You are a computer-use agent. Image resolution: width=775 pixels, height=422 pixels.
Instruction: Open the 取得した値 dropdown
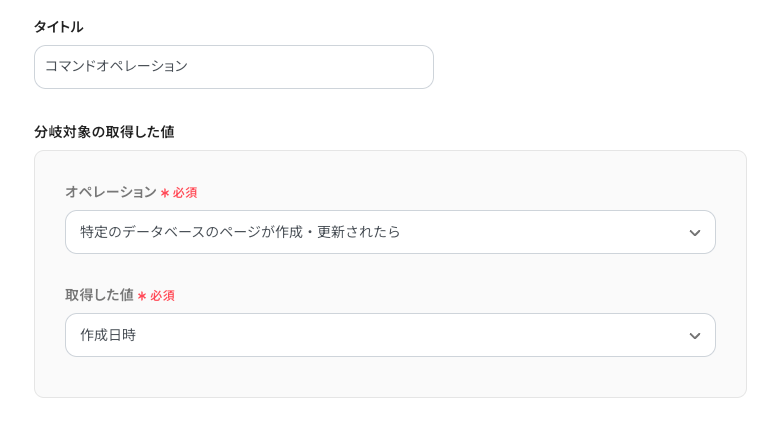390,335
